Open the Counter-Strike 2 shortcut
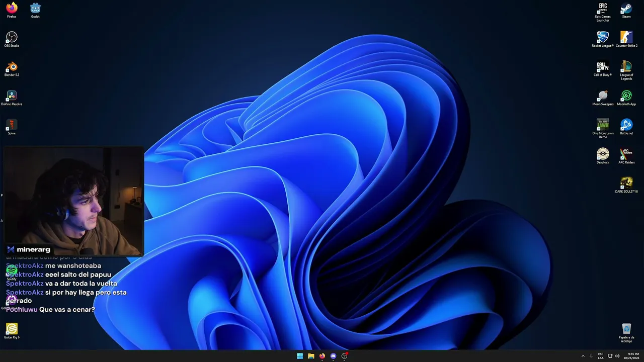This screenshot has width=644, height=362. tap(626, 39)
